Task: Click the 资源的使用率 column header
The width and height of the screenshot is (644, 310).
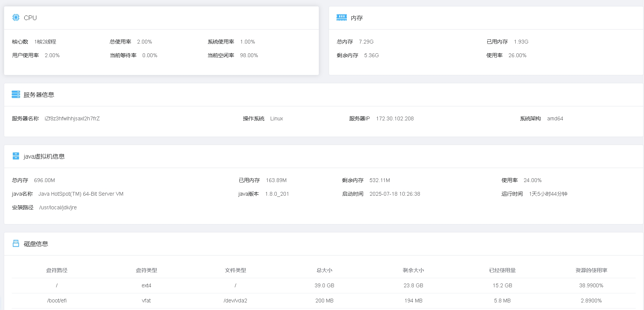Action: [591, 270]
